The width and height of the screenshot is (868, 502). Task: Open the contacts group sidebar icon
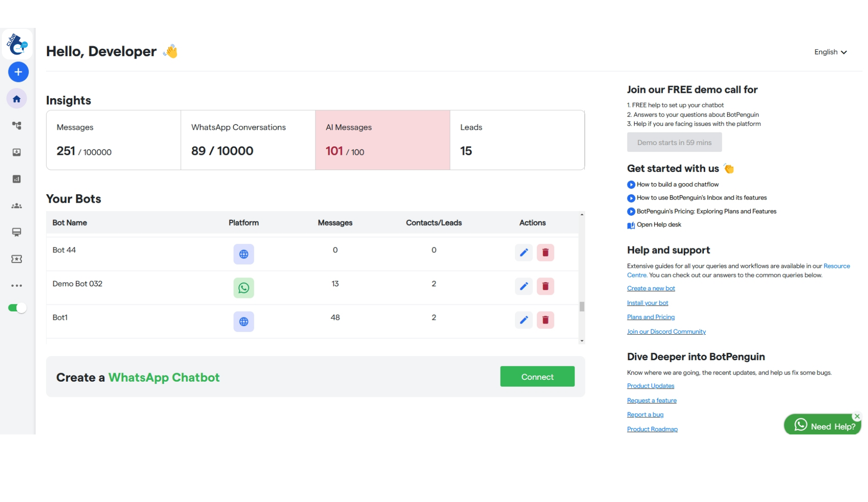(x=17, y=206)
